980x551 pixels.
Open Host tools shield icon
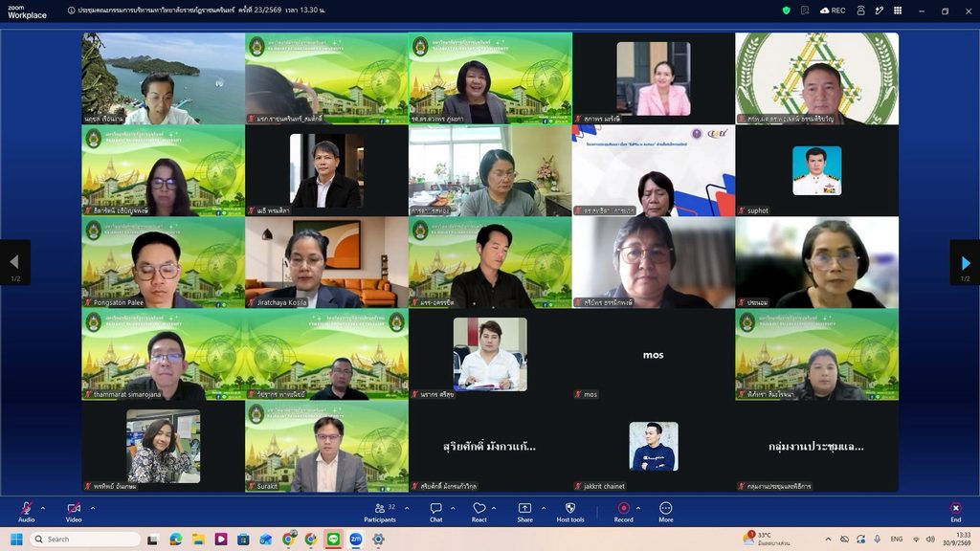570,512
